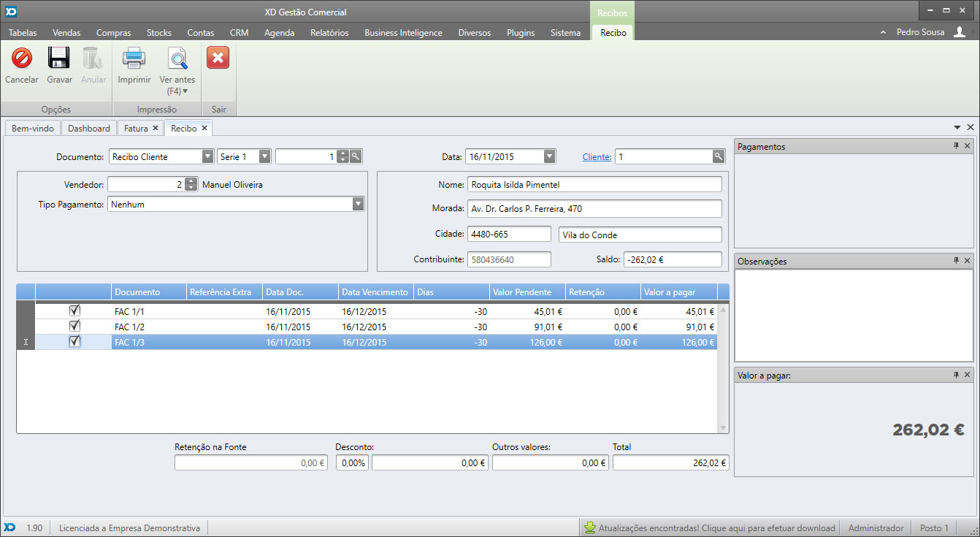Close the Fatura tab
Image resolution: width=980 pixels, height=537 pixels.
click(x=156, y=128)
